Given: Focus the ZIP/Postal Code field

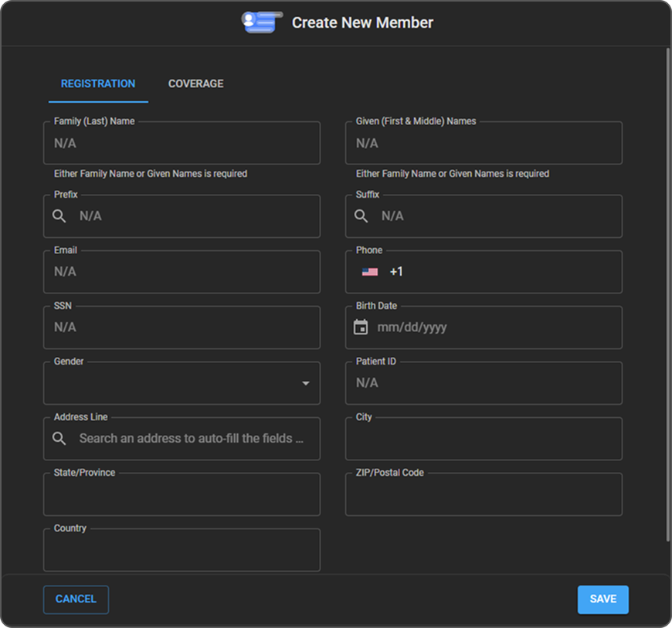Looking at the screenshot, I should (484, 494).
